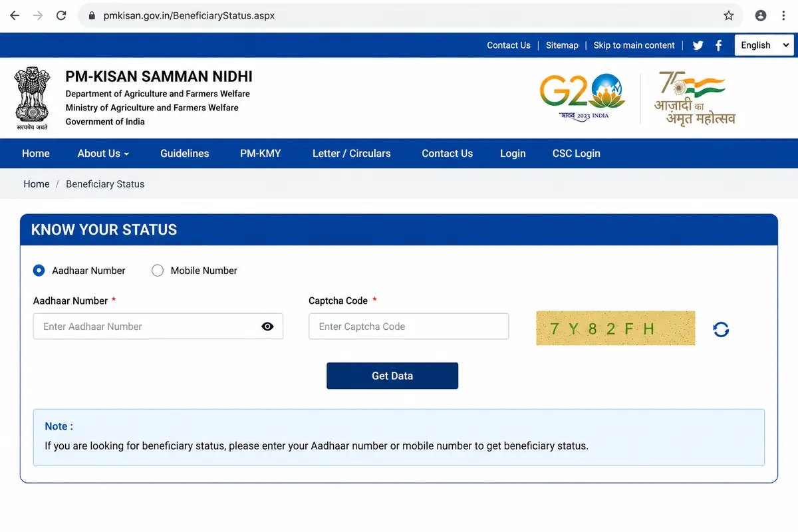
Task: Click the browser forward arrow
Action: tap(38, 15)
